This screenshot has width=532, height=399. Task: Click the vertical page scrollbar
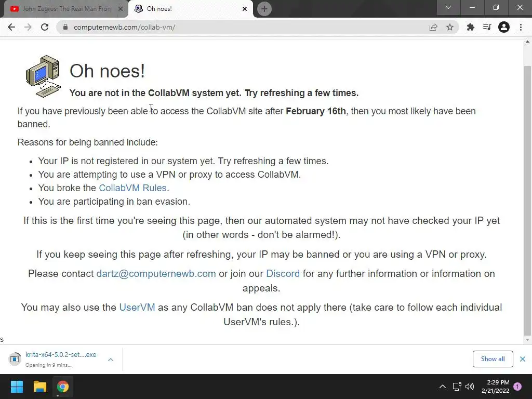(527, 200)
